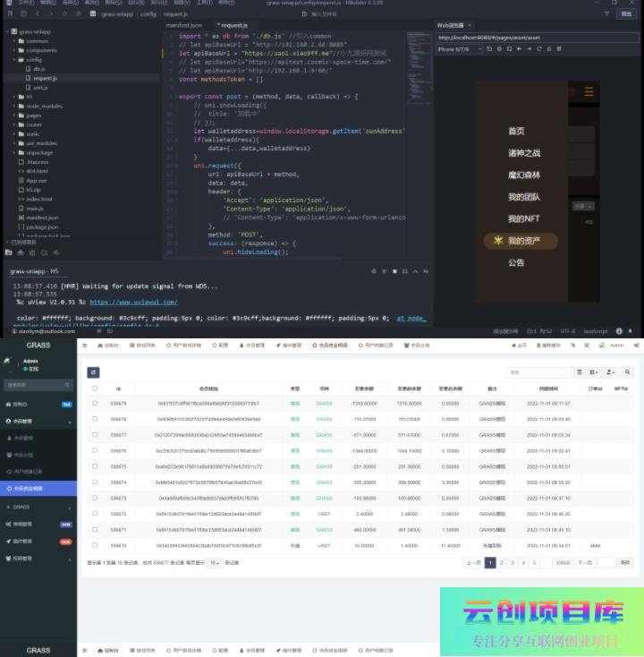Click the Admin user avatar in header
The height and width of the screenshot is (657, 644).
603,345
